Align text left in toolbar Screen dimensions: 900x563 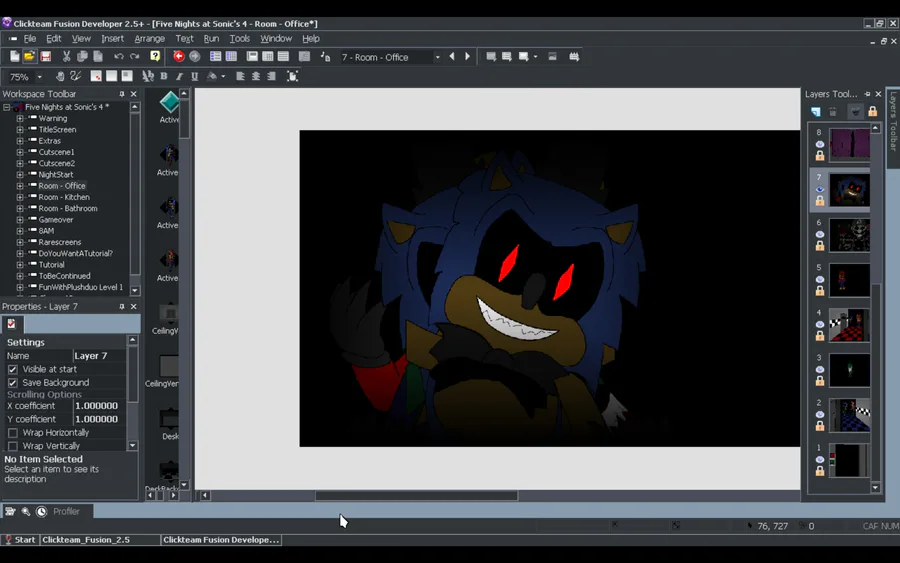[240, 76]
